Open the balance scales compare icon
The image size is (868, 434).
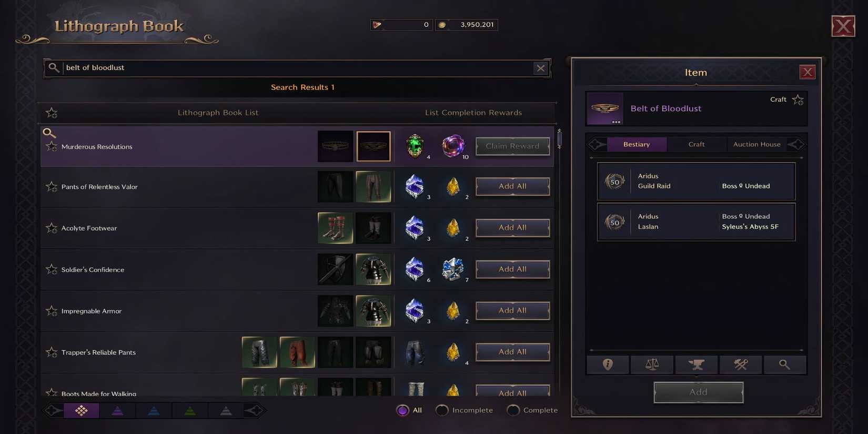click(652, 365)
